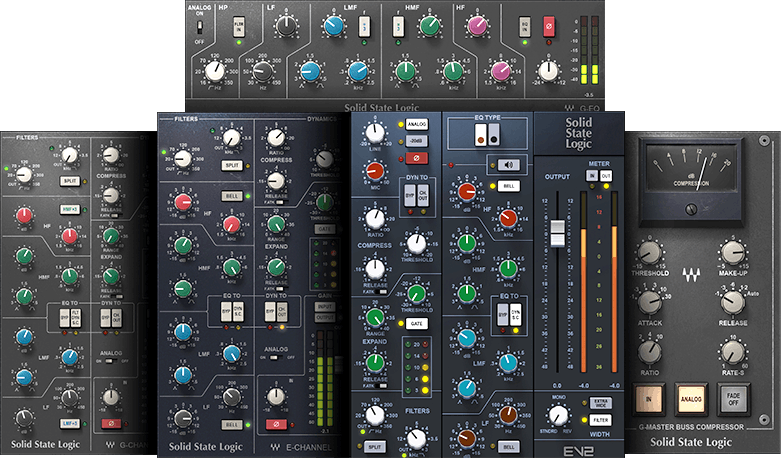
Task: Click the THRESHOLD knob on Buss Compressor
Action: [650, 252]
